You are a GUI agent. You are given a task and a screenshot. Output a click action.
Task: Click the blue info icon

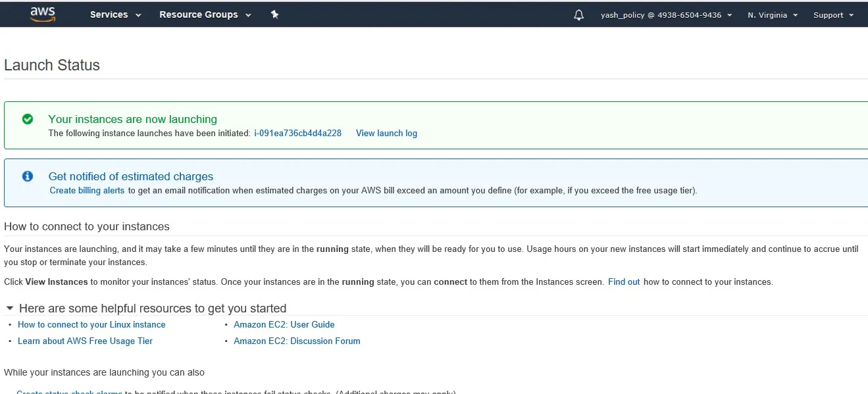[28, 176]
